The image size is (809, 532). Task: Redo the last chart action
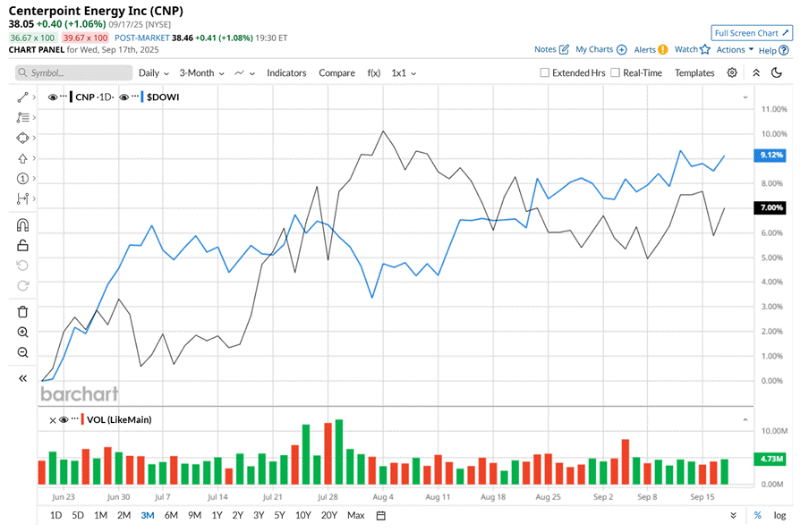click(22, 285)
